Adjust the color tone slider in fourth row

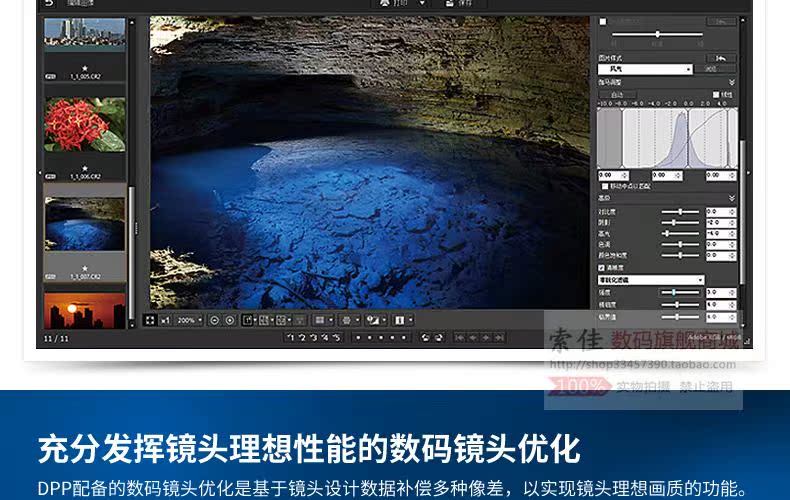[x=680, y=244]
